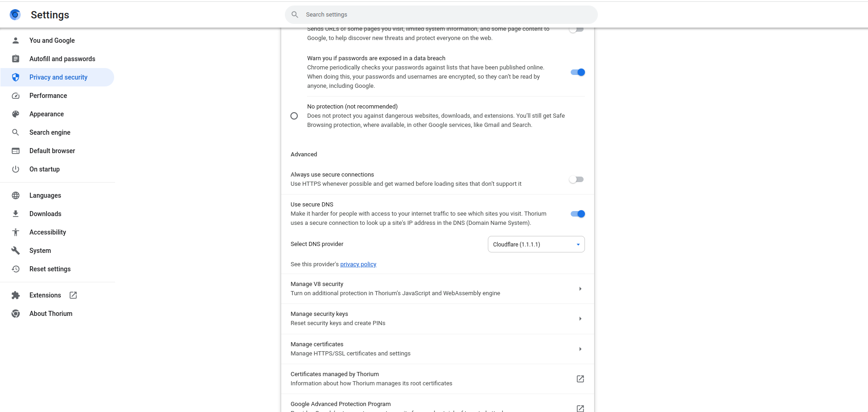Click the history icon for Reset settings
Viewport: 868px width, 412px height.
coord(16,269)
